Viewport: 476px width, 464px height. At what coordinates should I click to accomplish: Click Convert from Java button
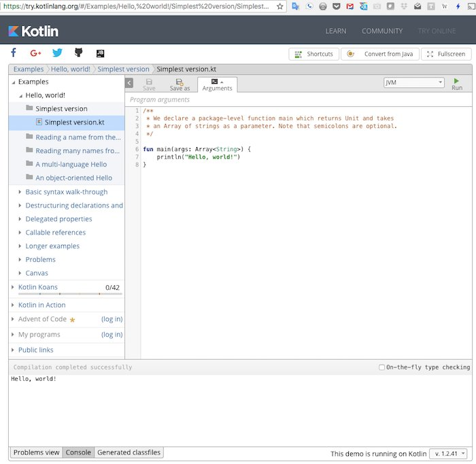coord(380,54)
